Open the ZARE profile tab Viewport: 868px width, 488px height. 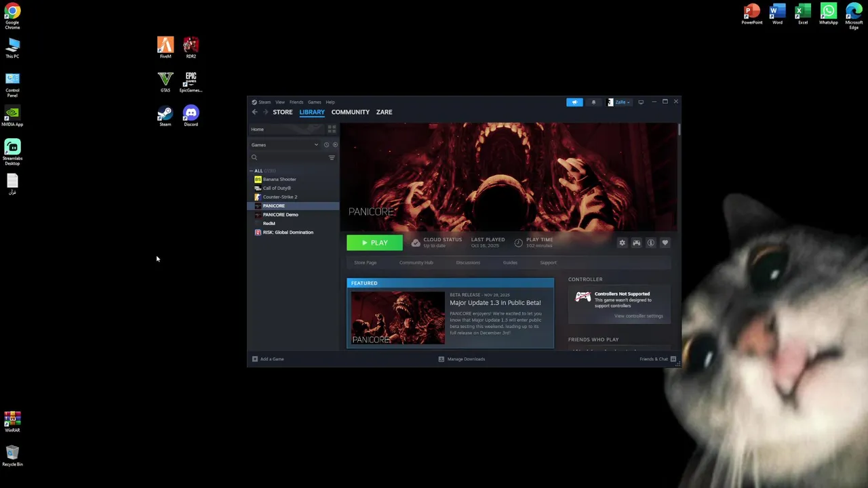[x=384, y=112]
